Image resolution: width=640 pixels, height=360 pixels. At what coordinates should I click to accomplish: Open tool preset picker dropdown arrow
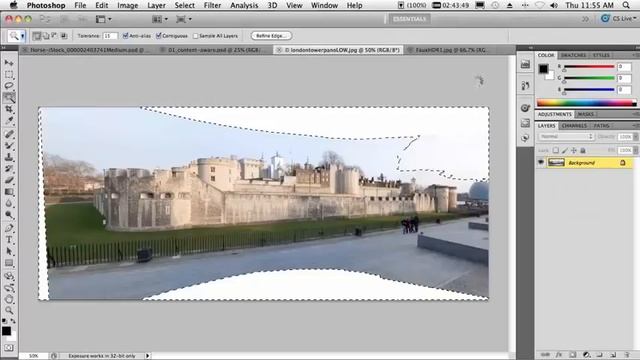pyautogui.click(x=22, y=36)
